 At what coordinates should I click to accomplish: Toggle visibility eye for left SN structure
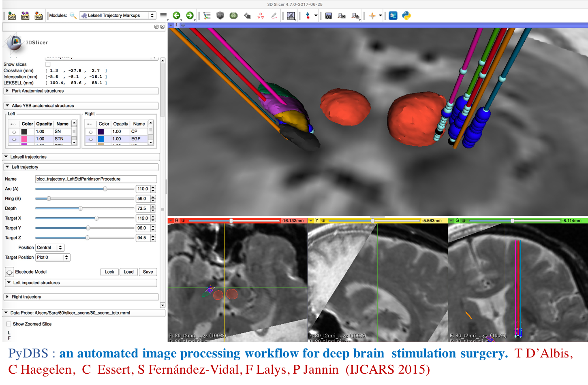(14, 132)
